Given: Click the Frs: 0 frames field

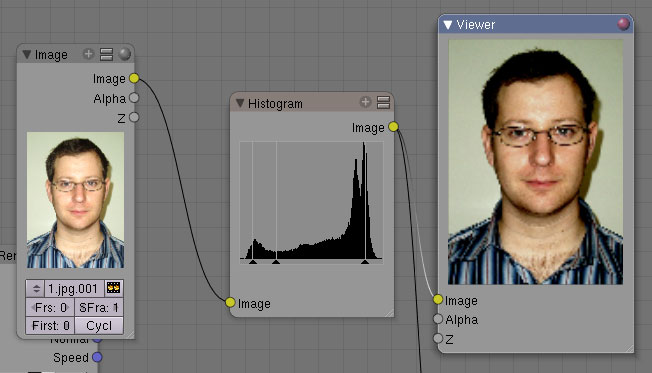Looking at the screenshot, I should tap(50, 307).
